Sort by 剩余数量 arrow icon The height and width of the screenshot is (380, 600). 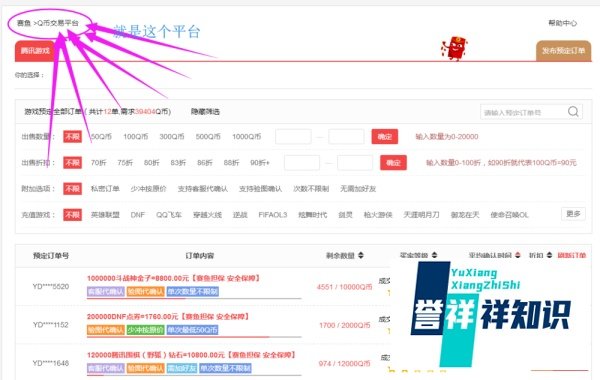[x=361, y=255]
